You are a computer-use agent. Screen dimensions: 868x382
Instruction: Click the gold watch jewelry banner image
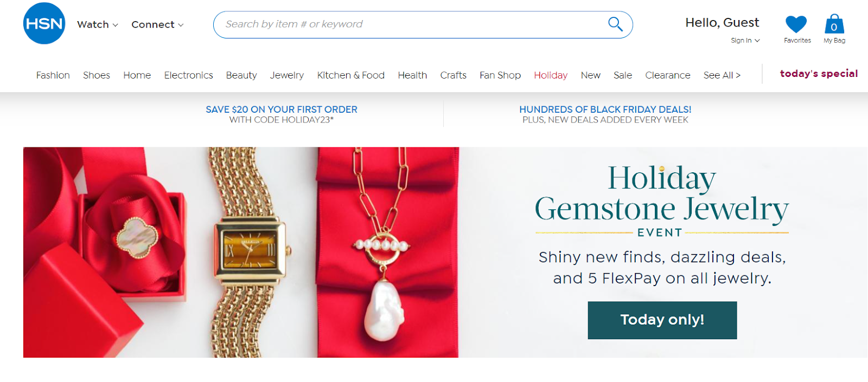[x=241, y=252]
